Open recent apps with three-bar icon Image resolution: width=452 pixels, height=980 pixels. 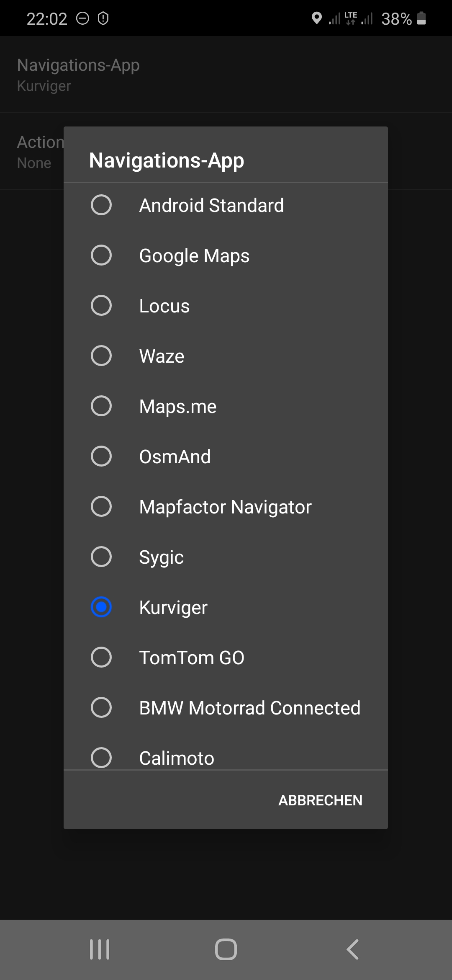(100, 949)
